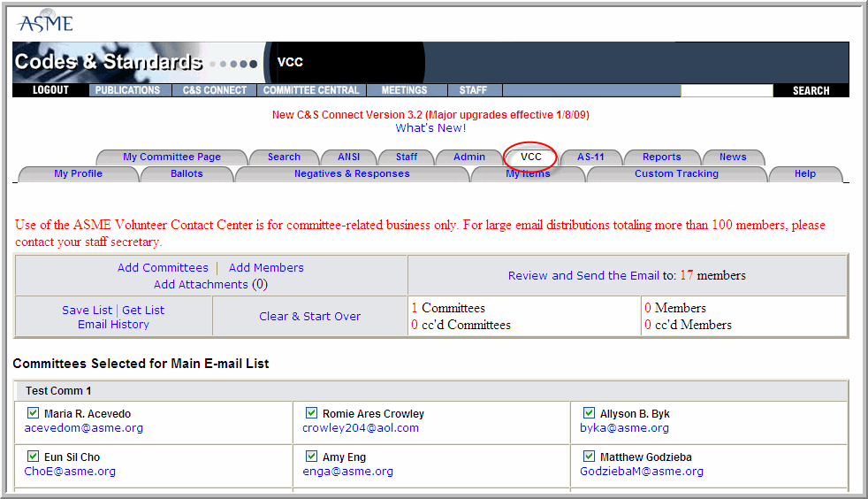This screenshot has width=868, height=499.
Task: Open the Staff tab
Action: pyautogui.click(x=407, y=157)
